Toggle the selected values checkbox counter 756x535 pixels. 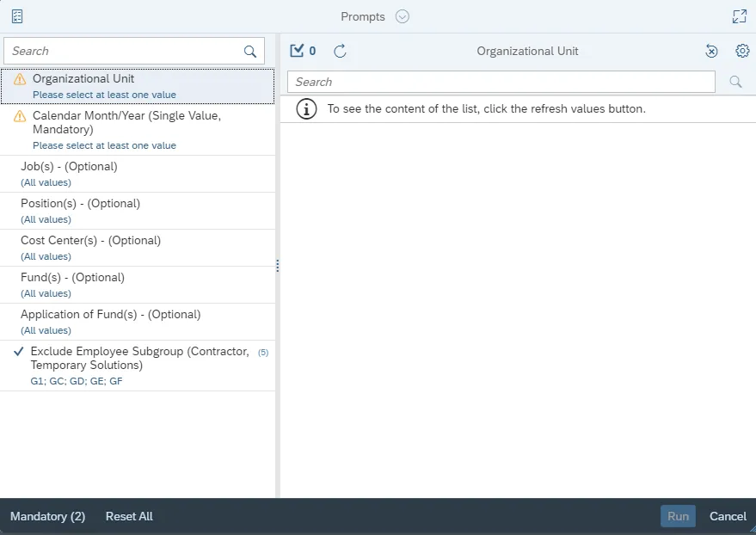click(x=303, y=51)
